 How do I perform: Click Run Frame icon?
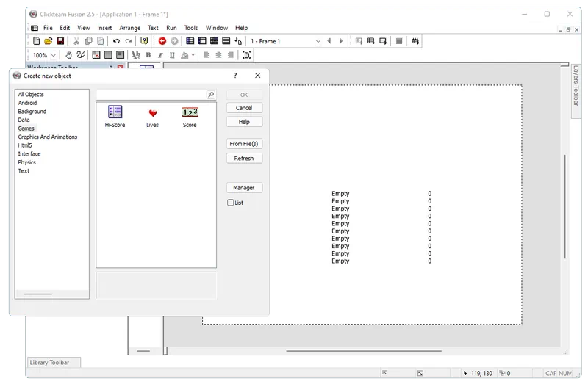coord(383,41)
